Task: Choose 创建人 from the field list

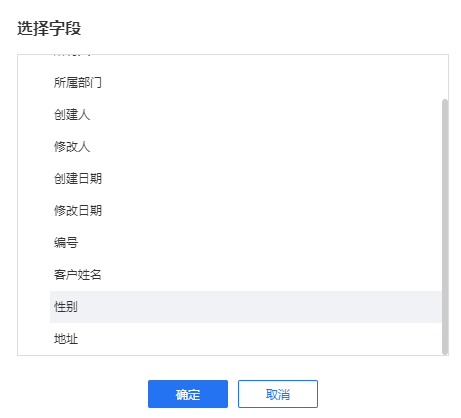Action: [x=246, y=114]
